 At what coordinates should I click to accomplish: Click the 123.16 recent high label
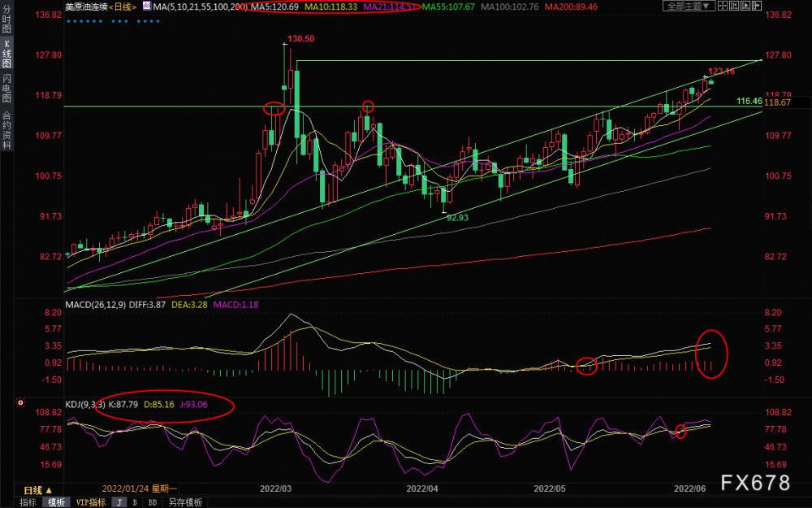pos(721,72)
